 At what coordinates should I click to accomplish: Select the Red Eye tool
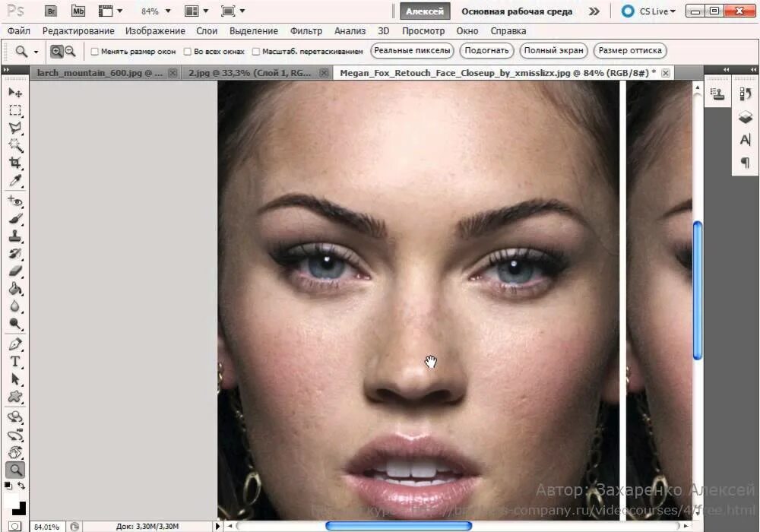[x=15, y=201]
